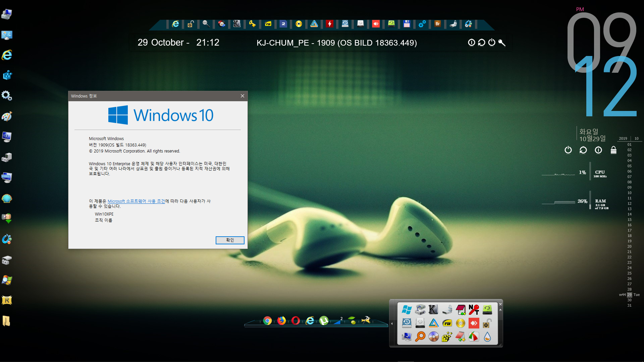Launch the PDF reader in top toolbar

[x=268, y=24]
